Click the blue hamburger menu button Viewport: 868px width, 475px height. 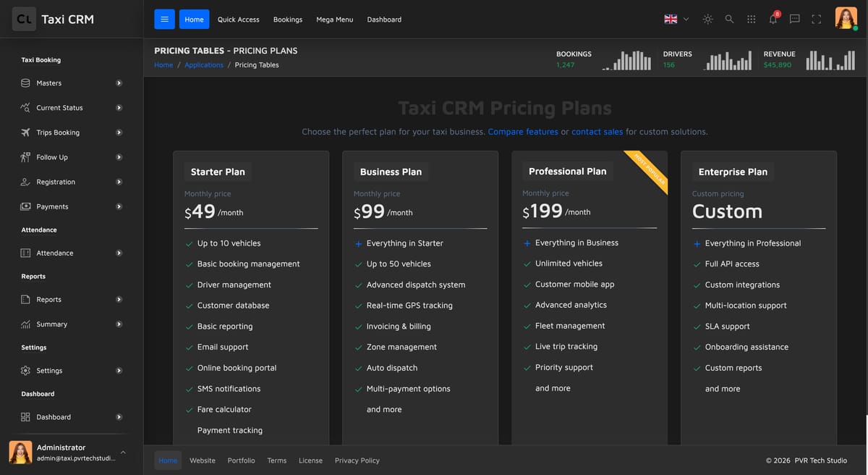click(164, 20)
